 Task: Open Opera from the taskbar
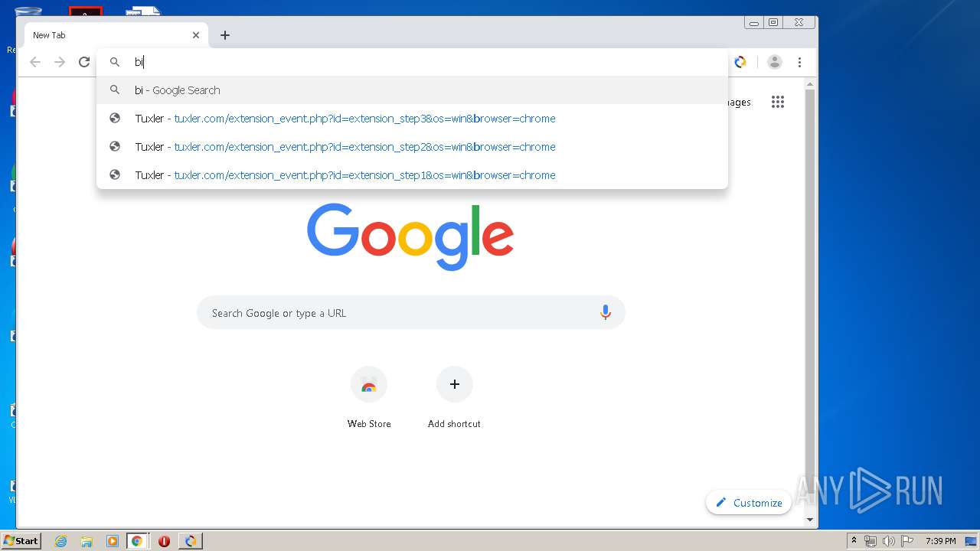[x=164, y=541]
